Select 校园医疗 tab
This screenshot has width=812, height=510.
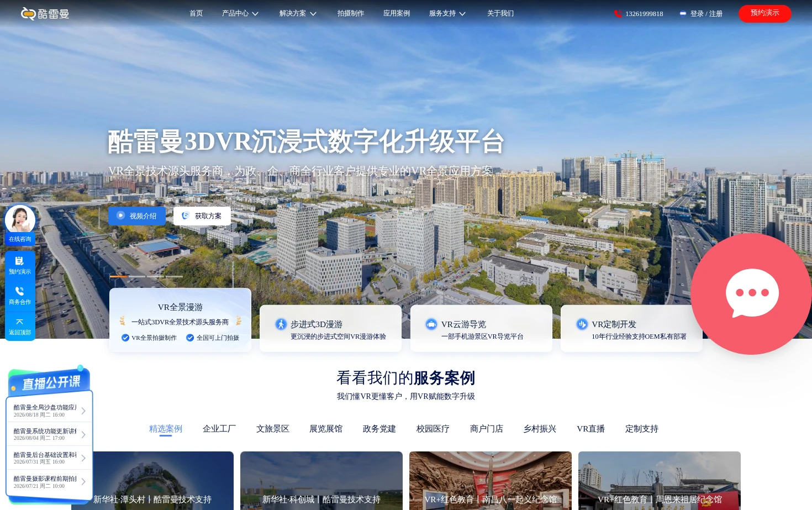pyautogui.click(x=433, y=429)
